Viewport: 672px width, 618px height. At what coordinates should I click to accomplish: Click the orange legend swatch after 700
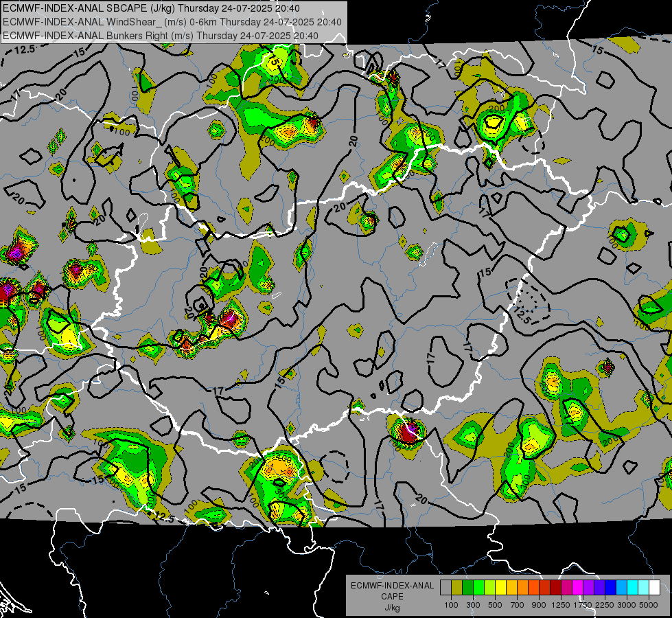pyautogui.click(x=522, y=588)
